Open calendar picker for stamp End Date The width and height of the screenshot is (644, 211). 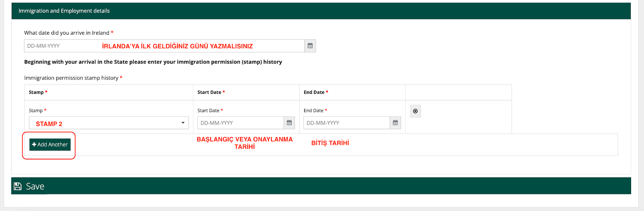[395, 123]
